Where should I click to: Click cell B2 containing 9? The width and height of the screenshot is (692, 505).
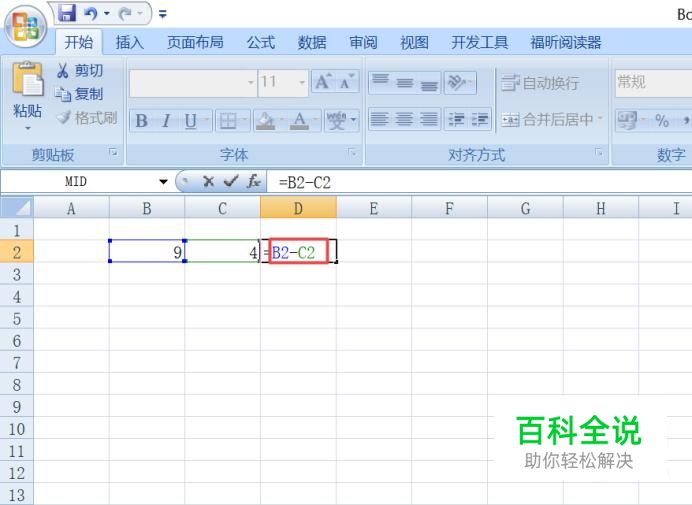point(147,251)
